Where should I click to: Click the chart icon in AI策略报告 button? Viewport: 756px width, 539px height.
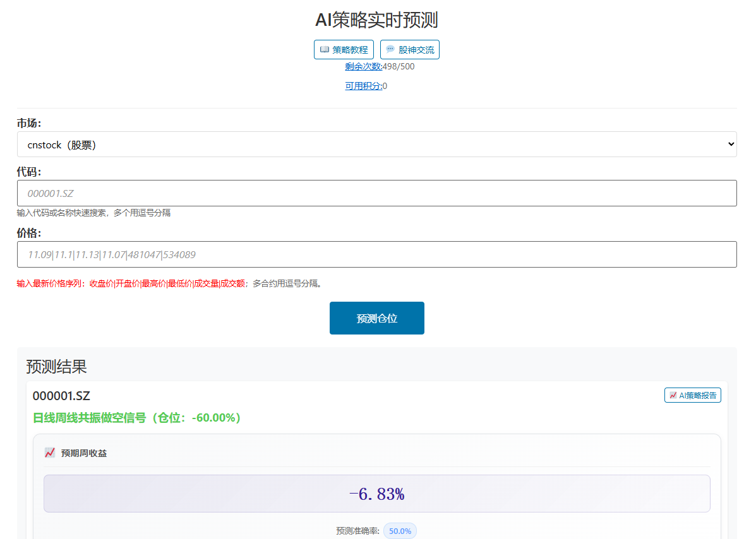[673, 395]
